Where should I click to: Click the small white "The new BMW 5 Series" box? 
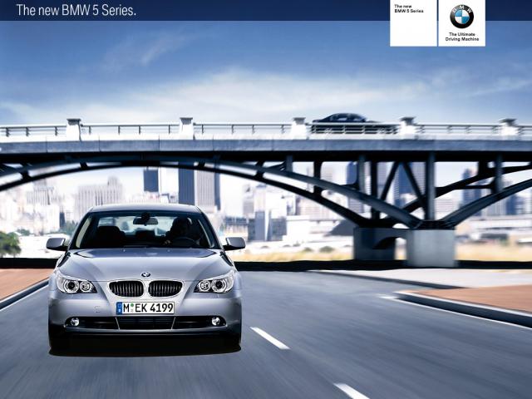[x=413, y=22]
